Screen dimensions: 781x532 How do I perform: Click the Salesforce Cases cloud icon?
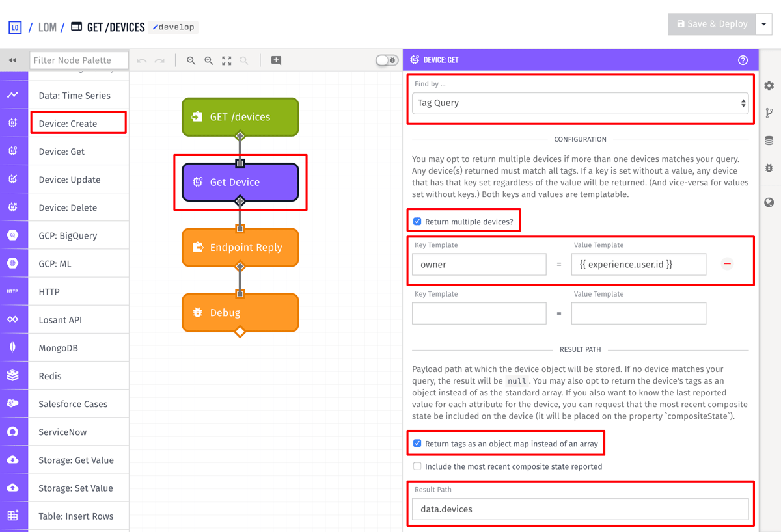13,404
